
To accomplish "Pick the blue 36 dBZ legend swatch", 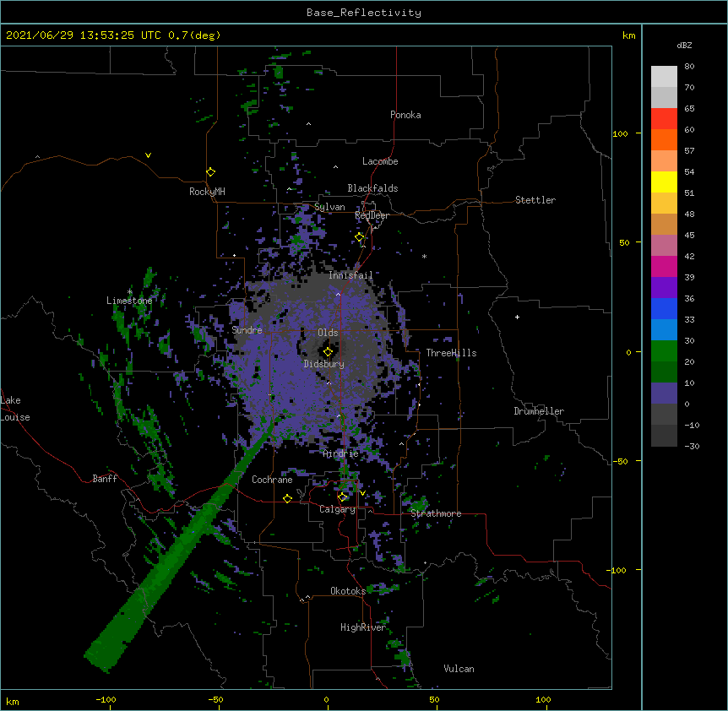I will point(664,308).
